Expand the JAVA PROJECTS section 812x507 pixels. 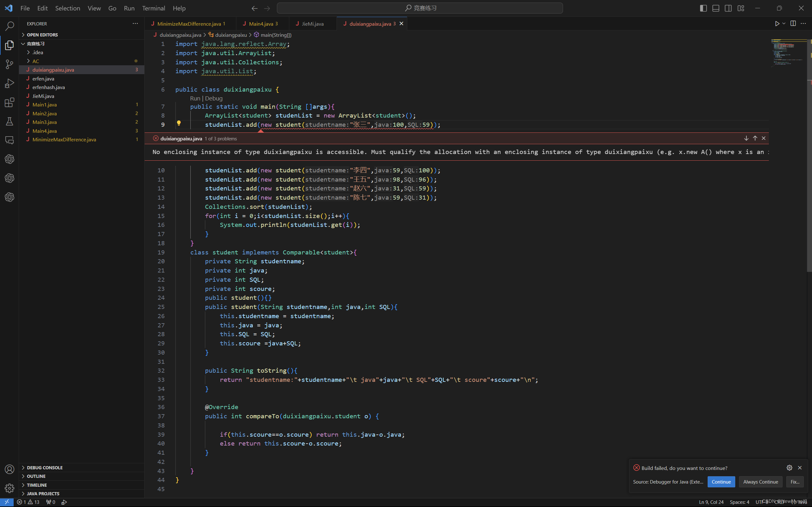pyautogui.click(x=43, y=494)
